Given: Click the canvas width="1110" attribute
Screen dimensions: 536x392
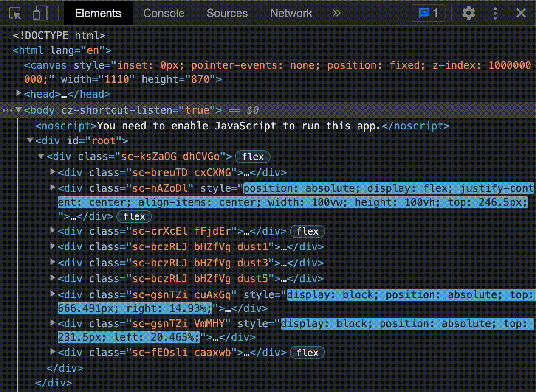Looking at the screenshot, I should coord(98,79).
